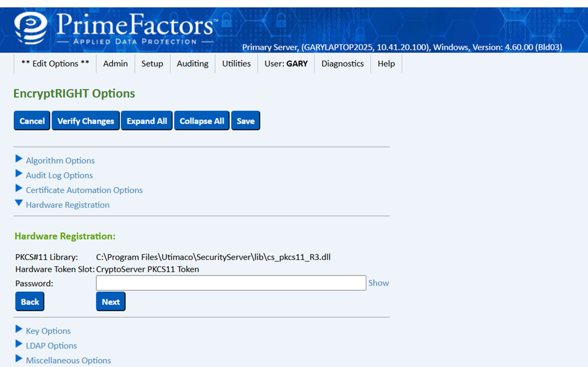The width and height of the screenshot is (588, 367).
Task: Click the PKCS#11 Library: label
Action: (46, 257)
